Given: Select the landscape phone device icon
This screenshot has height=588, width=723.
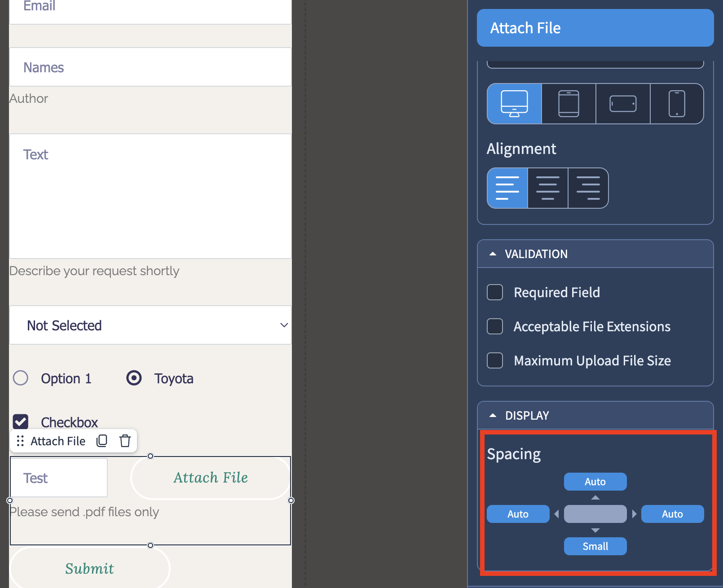Looking at the screenshot, I should 623,104.
